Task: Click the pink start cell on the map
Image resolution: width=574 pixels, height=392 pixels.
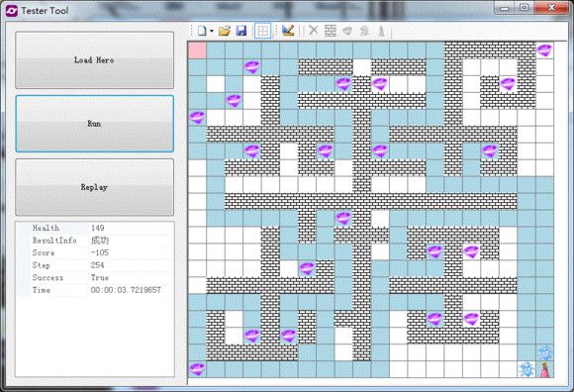Action: click(x=197, y=50)
